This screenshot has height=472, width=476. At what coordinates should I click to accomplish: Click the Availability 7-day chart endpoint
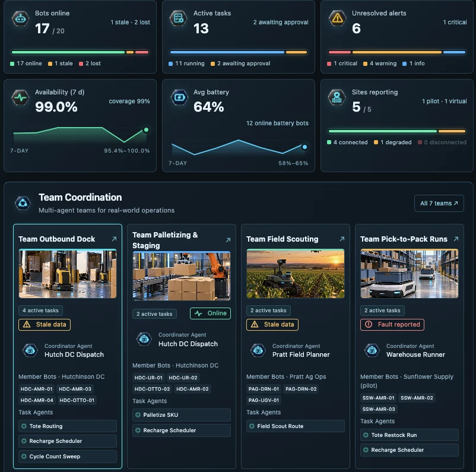click(x=147, y=130)
